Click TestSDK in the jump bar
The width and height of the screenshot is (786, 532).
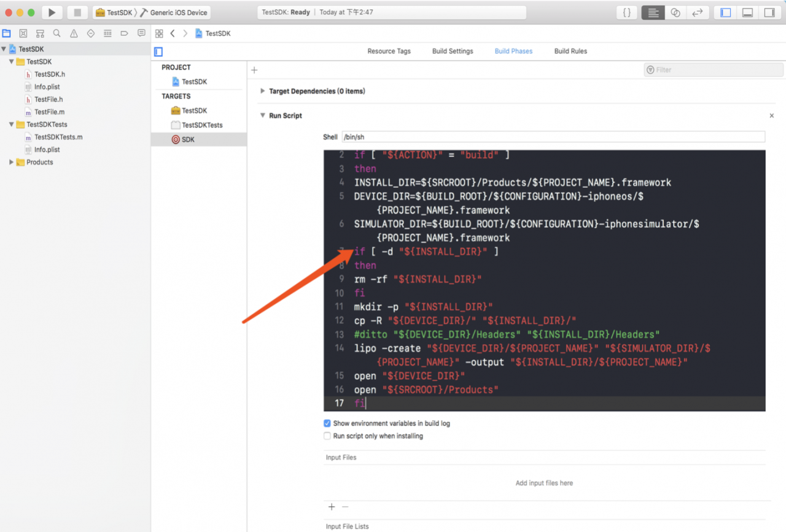pos(212,33)
